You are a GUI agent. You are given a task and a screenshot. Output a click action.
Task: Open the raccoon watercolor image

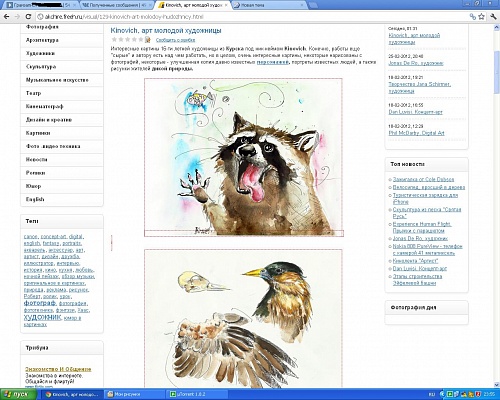[244, 157]
